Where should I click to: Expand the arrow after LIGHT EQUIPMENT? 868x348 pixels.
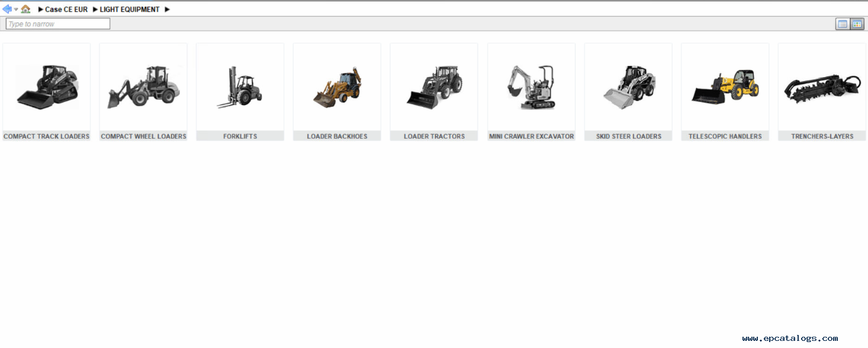tap(167, 9)
